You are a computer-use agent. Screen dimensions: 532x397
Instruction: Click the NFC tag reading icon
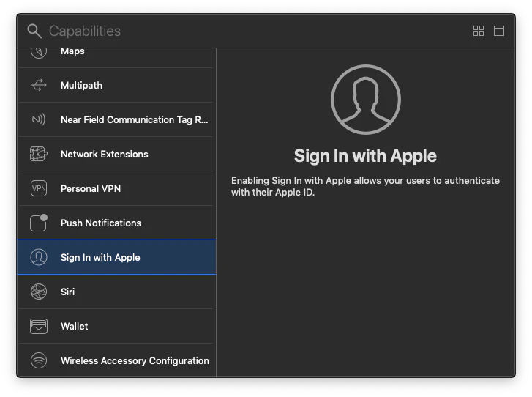39,119
